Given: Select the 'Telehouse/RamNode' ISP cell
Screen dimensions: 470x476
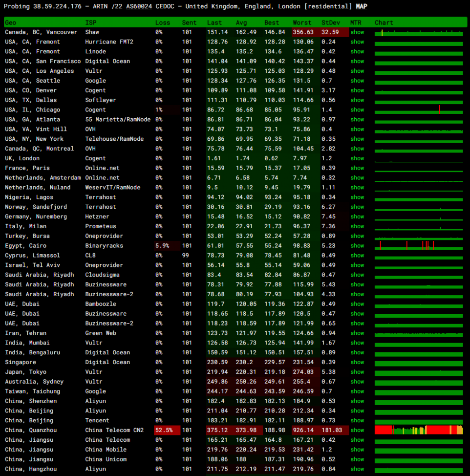Looking at the screenshot, I should pyautogui.click(x=114, y=139).
